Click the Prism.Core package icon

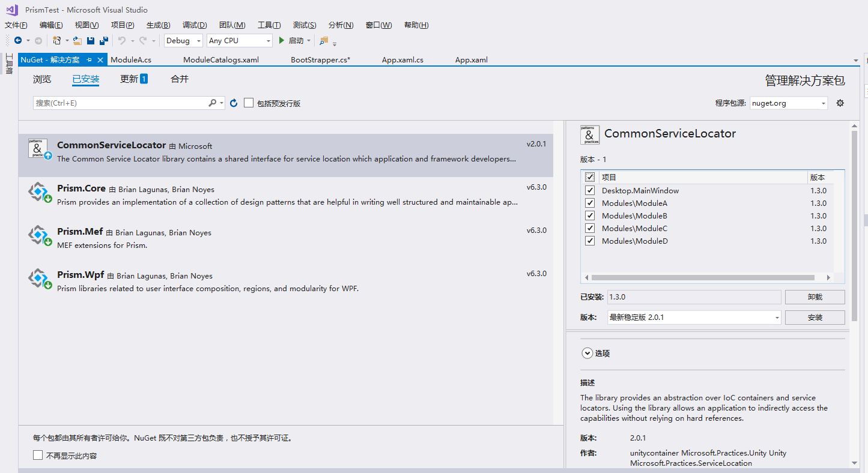pyautogui.click(x=39, y=192)
